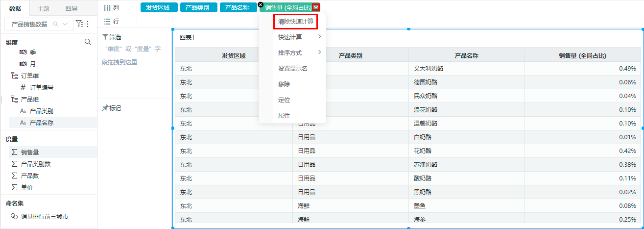Remove the 销售量 pill using its black X

(x=261, y=4)
